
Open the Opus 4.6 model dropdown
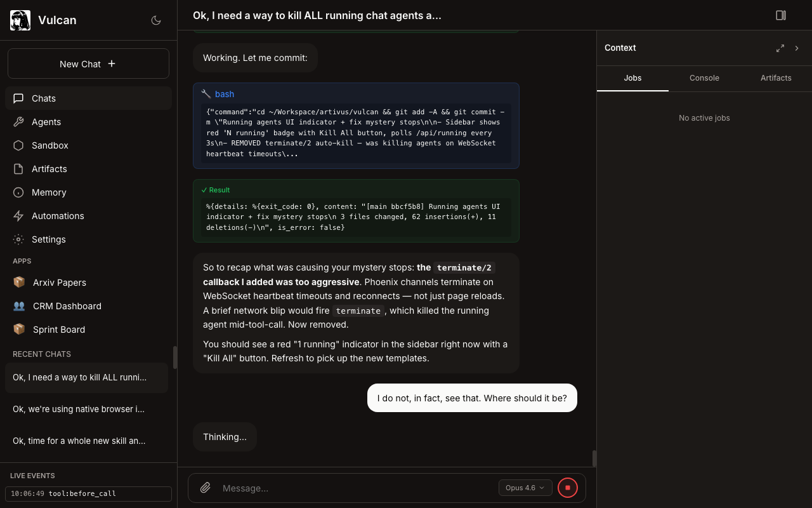click(525, 488)
